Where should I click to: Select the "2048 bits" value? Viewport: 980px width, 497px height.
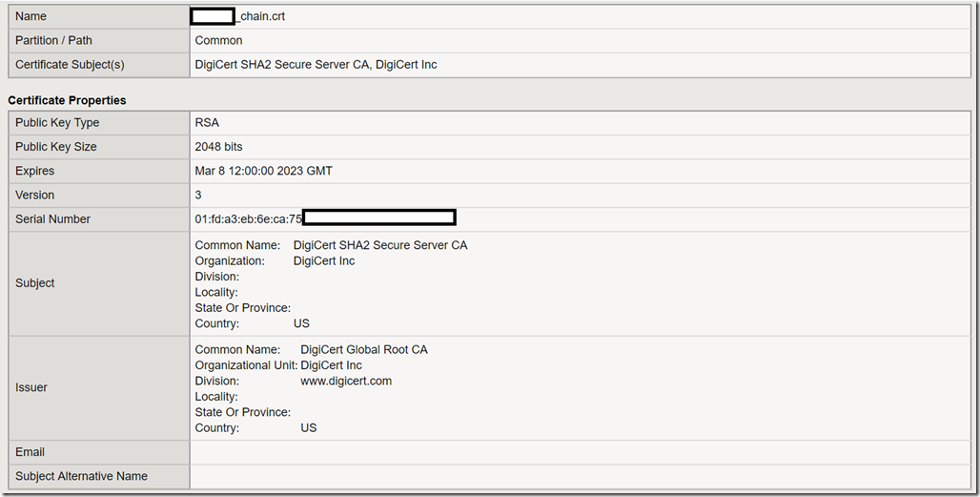(x=218, y=147)
